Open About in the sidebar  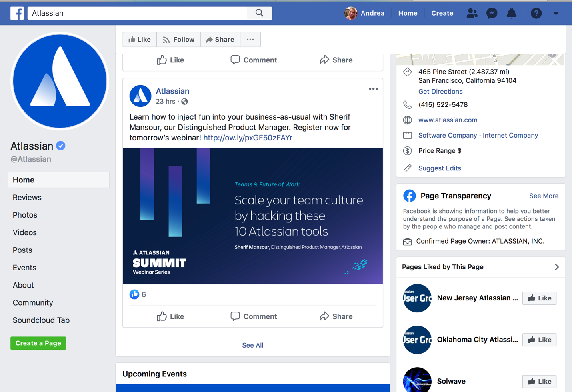pyautogui.click(x=23, y=286)
